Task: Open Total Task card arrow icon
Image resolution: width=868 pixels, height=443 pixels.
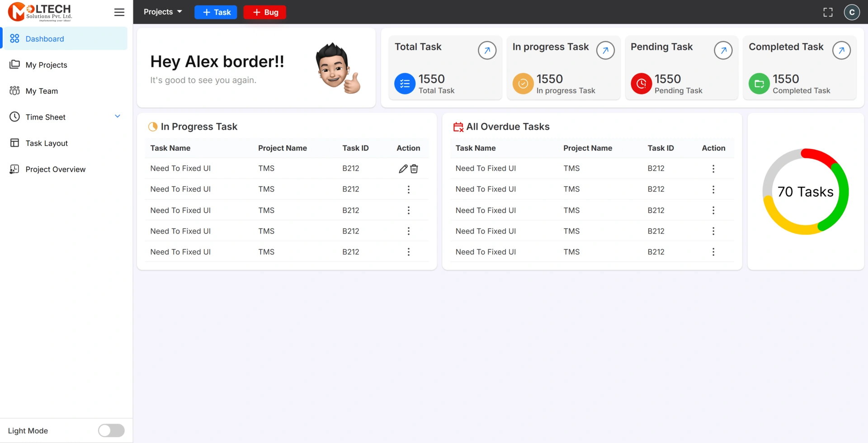Action: pyautogui.click(x=487, y=51)
